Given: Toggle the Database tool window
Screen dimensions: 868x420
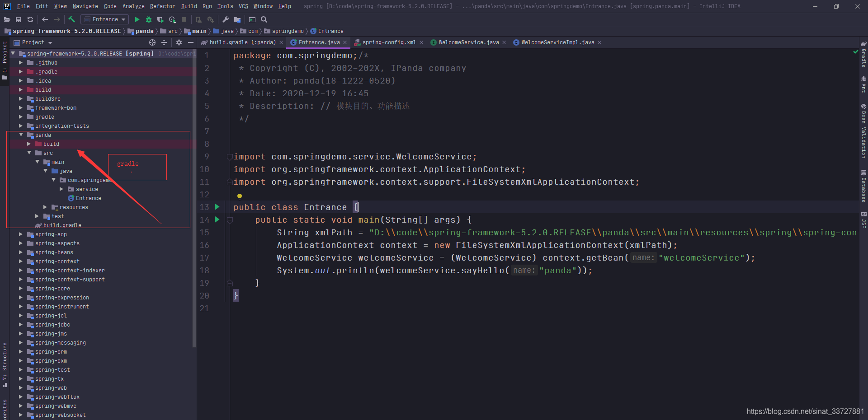Looking at the screenshot, I should (863, 186).
